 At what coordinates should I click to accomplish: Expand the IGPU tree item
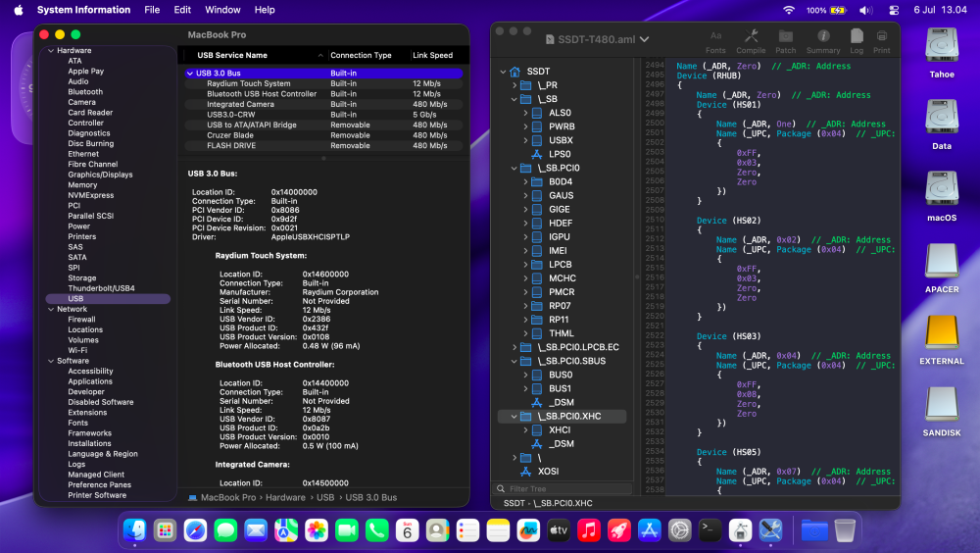coord(525,237)
